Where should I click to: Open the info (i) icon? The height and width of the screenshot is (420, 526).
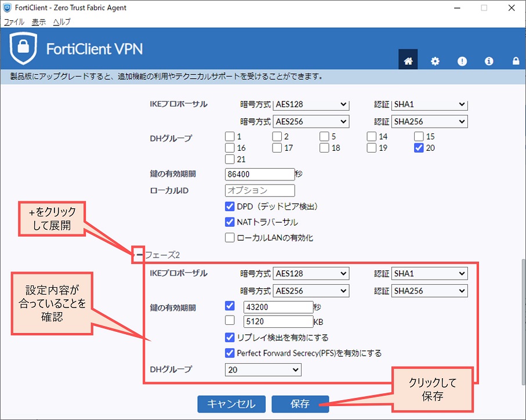pyautogui.click(x=489, y=61)
